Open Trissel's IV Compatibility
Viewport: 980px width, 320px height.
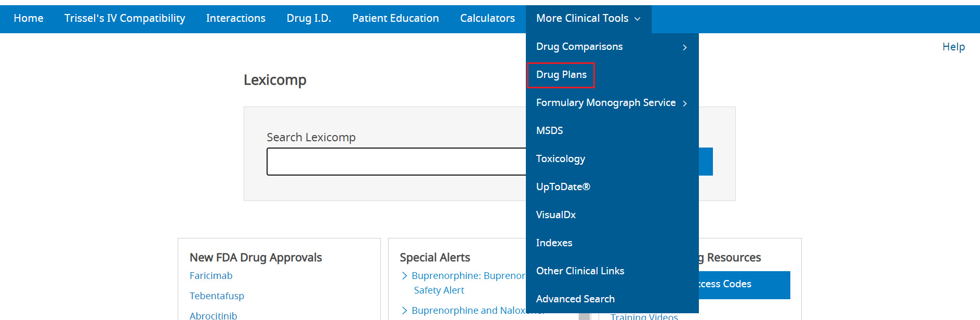125,19
